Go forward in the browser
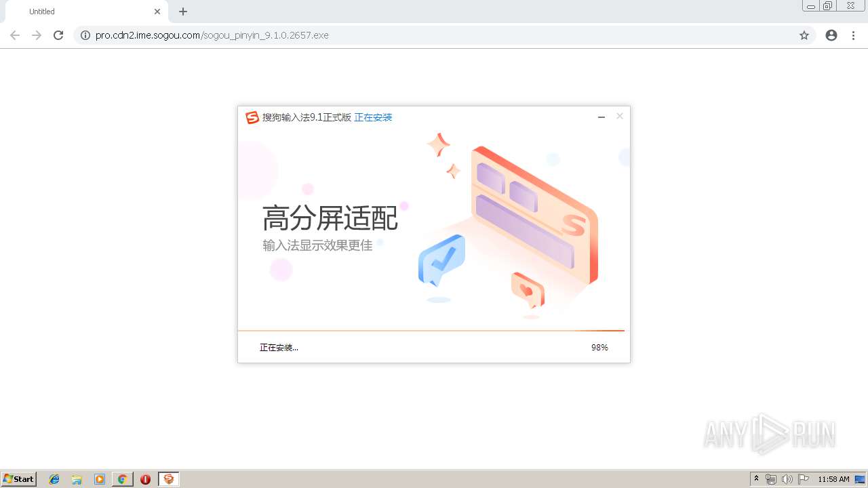This screenshot has width=868, height=488. [37, 35]
